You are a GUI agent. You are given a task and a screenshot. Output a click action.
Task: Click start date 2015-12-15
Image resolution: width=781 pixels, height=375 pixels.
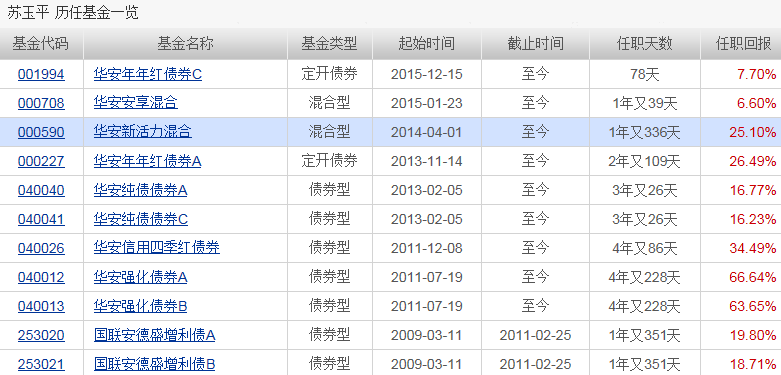(x=426, y=75)
